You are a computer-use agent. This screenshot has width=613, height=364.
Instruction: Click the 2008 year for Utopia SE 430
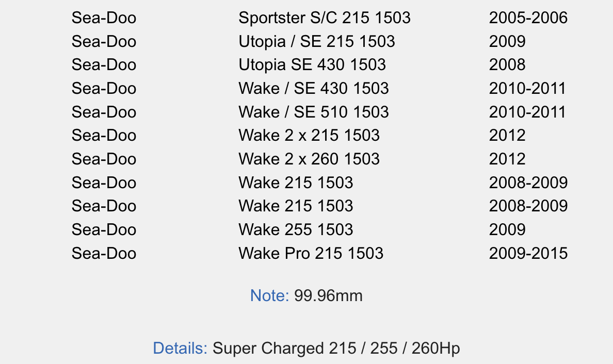tap(507, 65)
